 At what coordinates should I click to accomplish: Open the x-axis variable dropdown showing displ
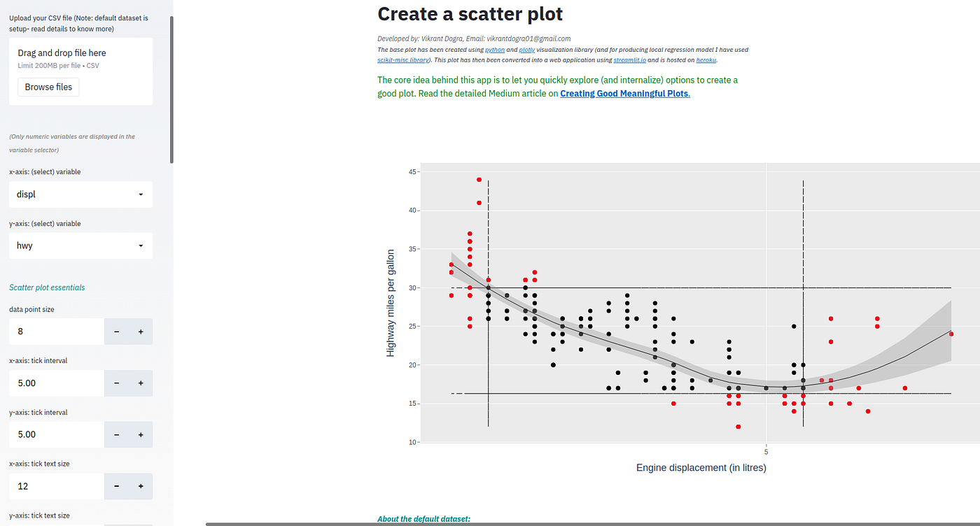pos(80,194)
